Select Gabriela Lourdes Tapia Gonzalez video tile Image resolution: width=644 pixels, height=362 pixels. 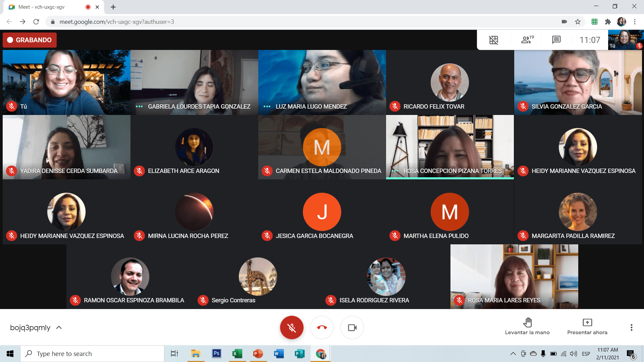coord(194,82)
